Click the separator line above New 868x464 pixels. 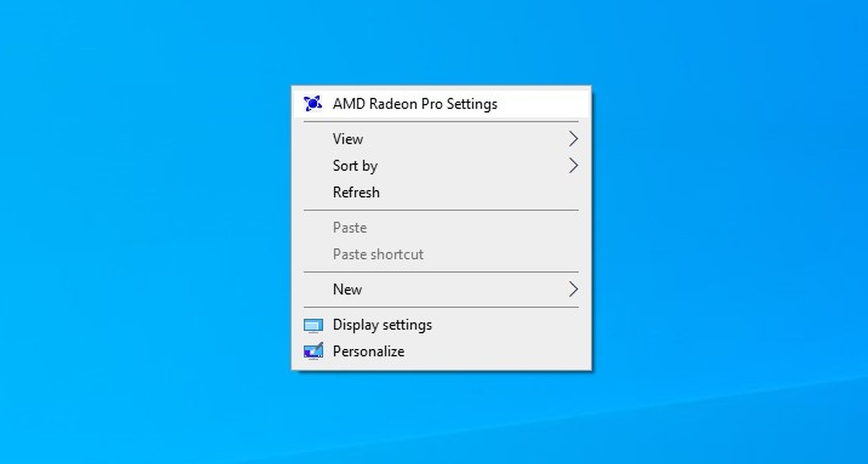441,272
